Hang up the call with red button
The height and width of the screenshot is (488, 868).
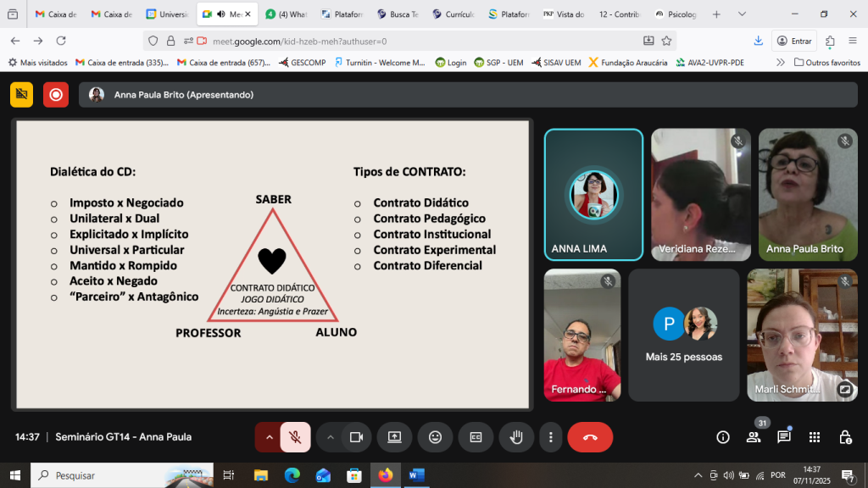[590, 437]
